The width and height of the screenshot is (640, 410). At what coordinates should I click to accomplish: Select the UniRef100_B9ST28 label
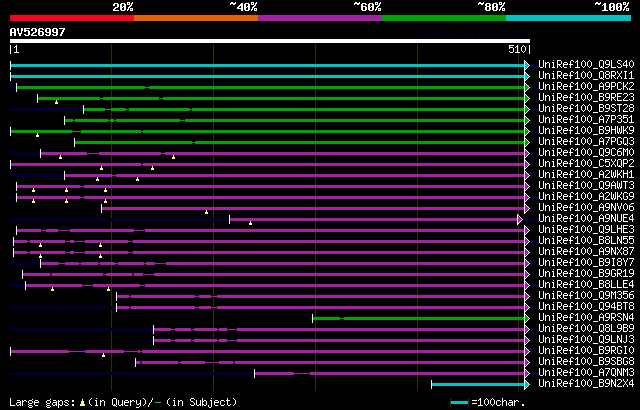(x=586, y=109)
